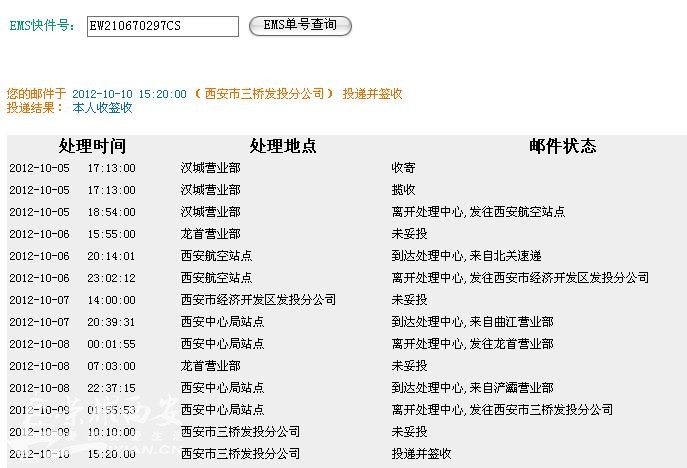
Task: Click the 邮件状态 column header
Action: (562, 146)
